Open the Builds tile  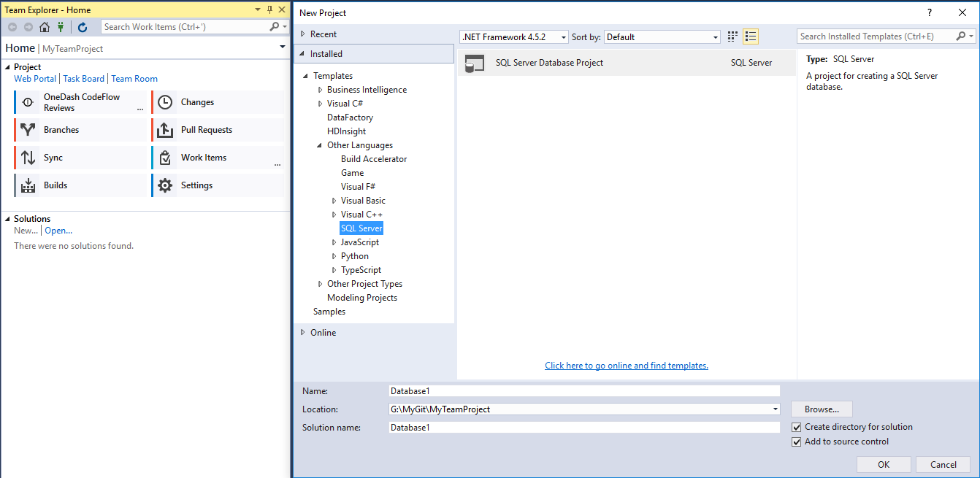tap(80, 185)
